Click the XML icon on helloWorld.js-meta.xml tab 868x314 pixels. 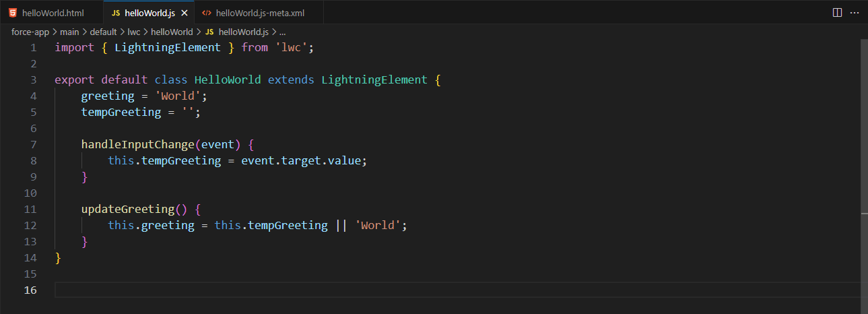[207, 13]
